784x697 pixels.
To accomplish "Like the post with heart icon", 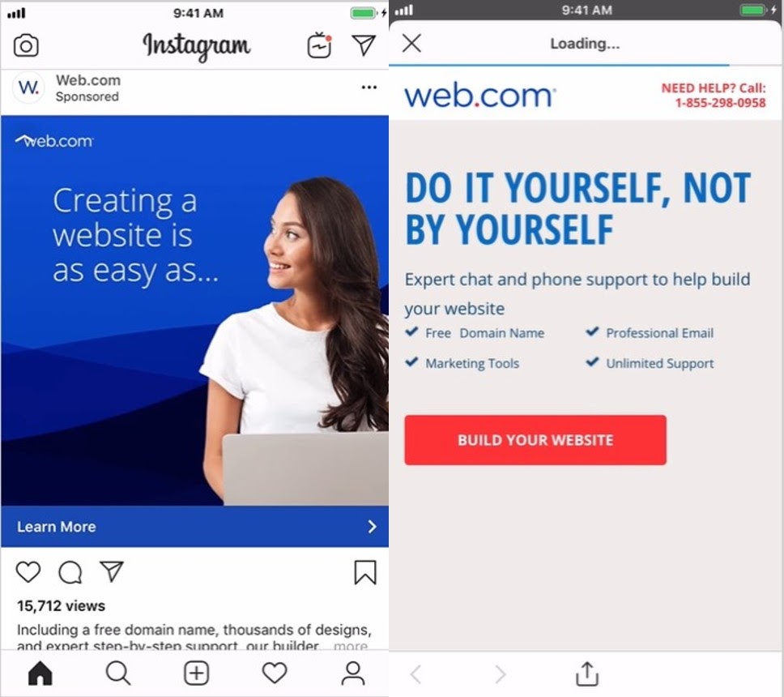I will point(28,572).
